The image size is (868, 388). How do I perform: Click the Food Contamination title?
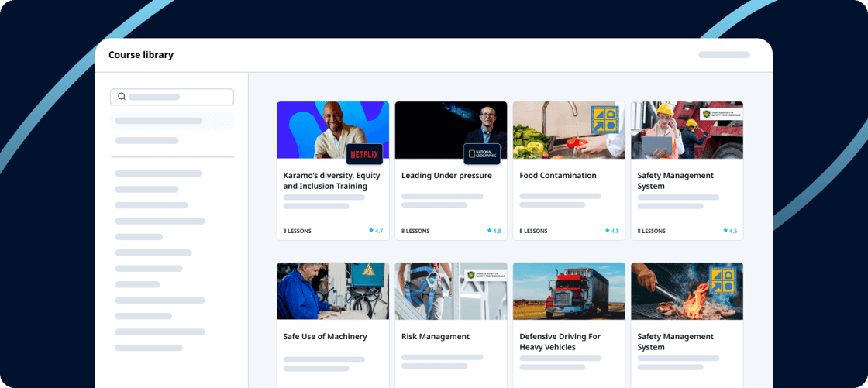(x=558, y=176)
